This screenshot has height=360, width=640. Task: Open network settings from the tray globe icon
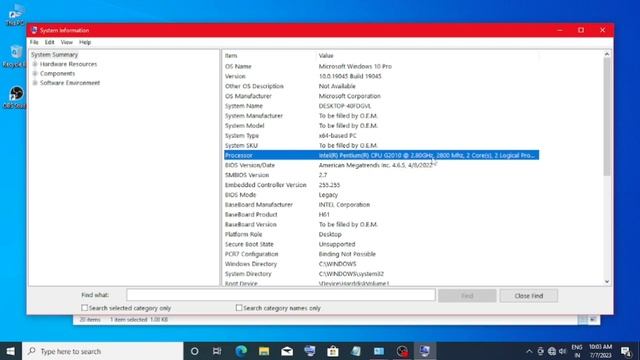552,351
